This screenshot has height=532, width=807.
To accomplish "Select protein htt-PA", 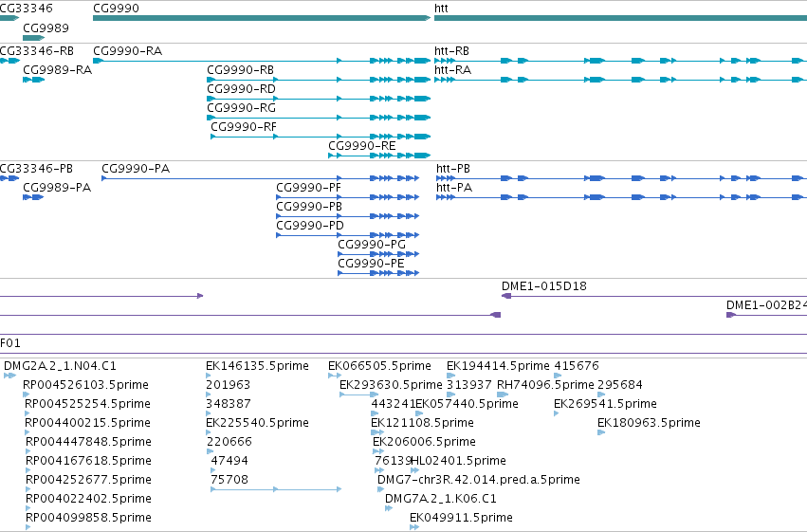I will pyautogui.click(x=622, y=197).
